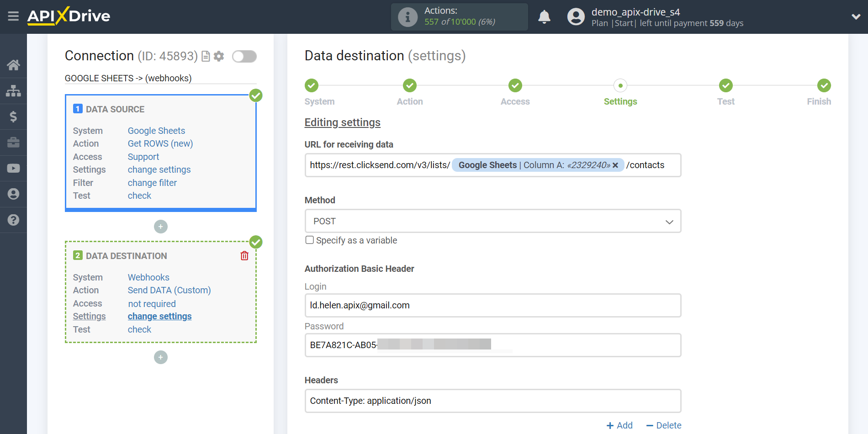Go to the Test step
Image resolution: width=868 pixels, height=434 pixels.
click(x=726, y=85)
